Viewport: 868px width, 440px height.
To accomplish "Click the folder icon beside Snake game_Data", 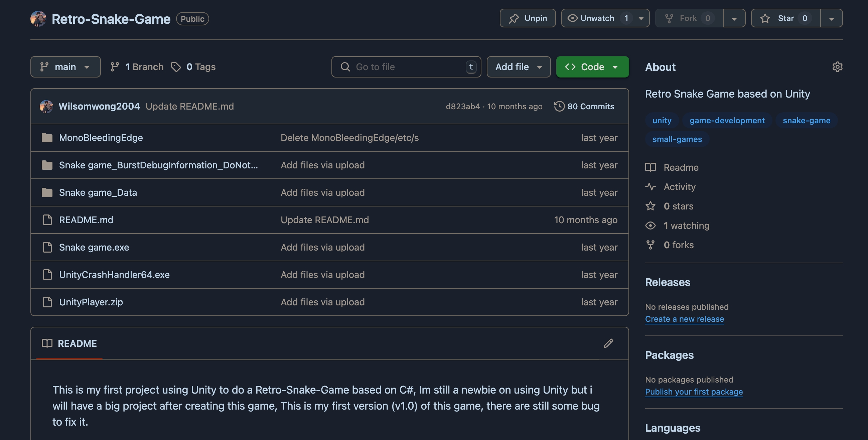I will tap(47, 192).
